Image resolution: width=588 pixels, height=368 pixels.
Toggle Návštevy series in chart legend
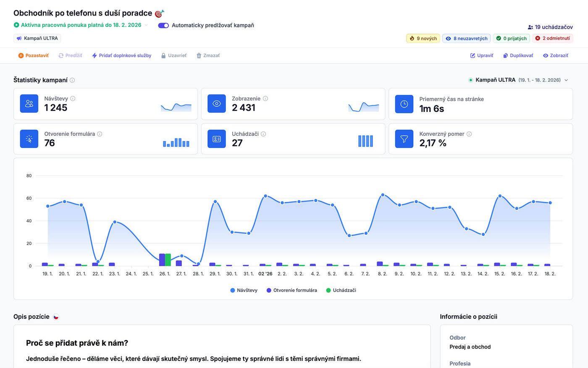click(244, 290)
